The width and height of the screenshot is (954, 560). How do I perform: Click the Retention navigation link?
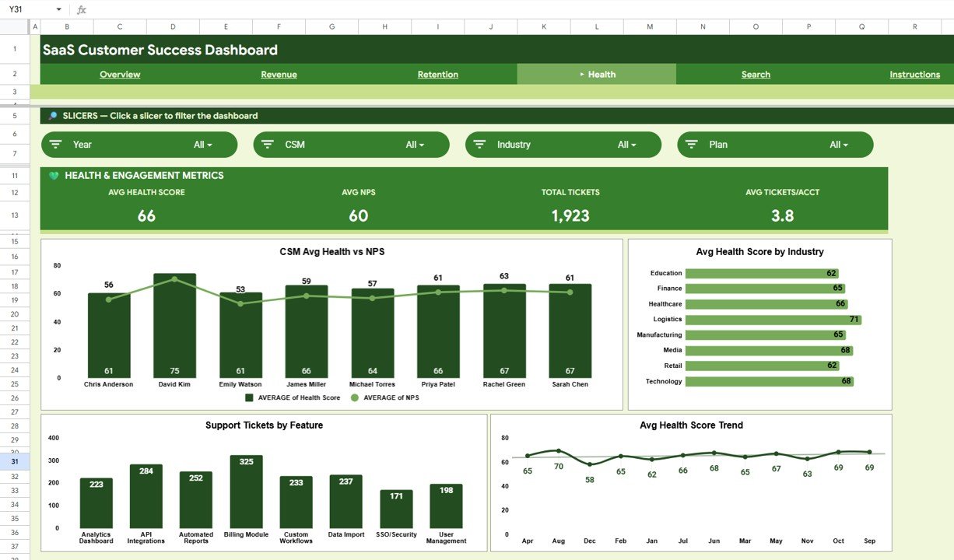click(x=437, y=74)
